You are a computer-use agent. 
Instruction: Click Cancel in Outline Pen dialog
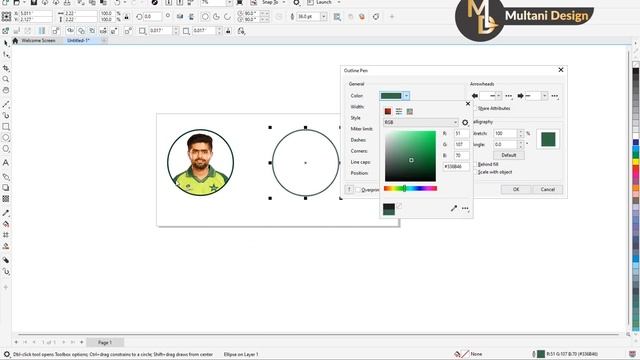[547, 189]
